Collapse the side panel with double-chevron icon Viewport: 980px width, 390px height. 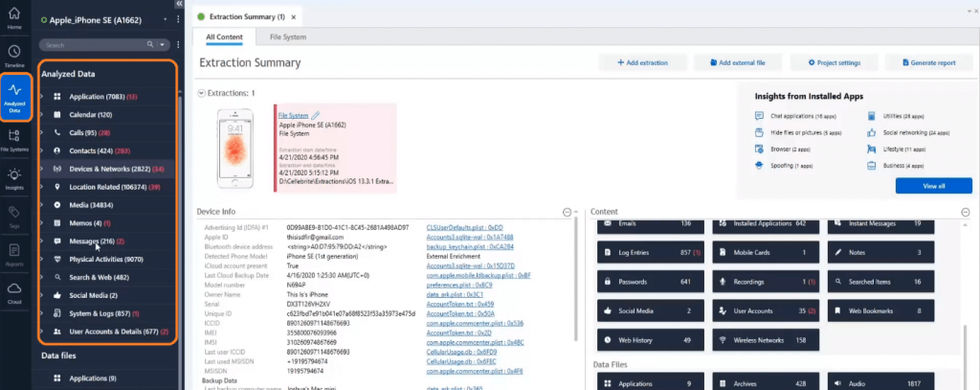pyautogui.click(x=179, y=4)
